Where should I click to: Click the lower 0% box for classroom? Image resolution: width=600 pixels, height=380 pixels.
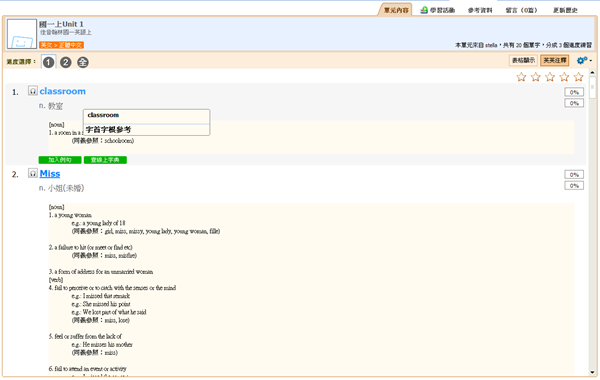pos(574,103)
